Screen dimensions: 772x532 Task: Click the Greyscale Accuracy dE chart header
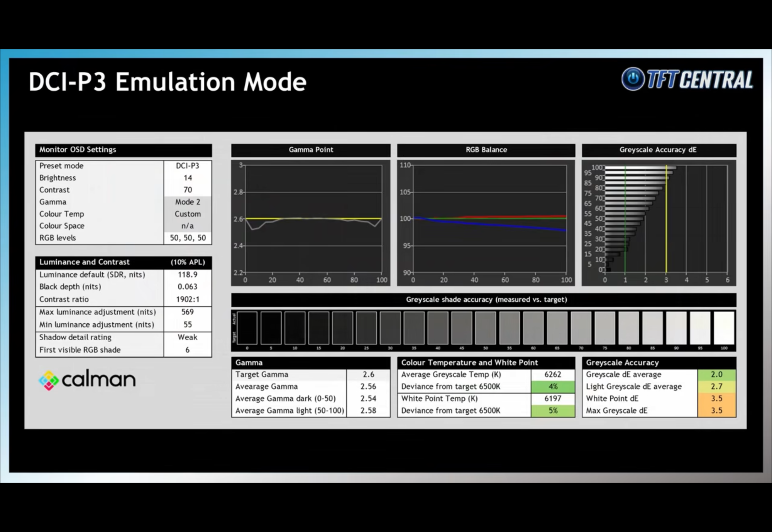pyautogui.click(x=659, y=150)
